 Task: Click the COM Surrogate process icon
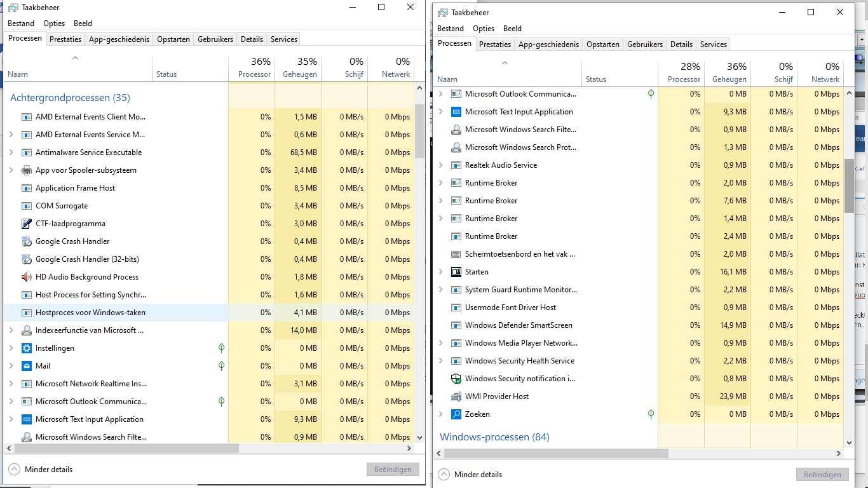click(x=27, y=206)
